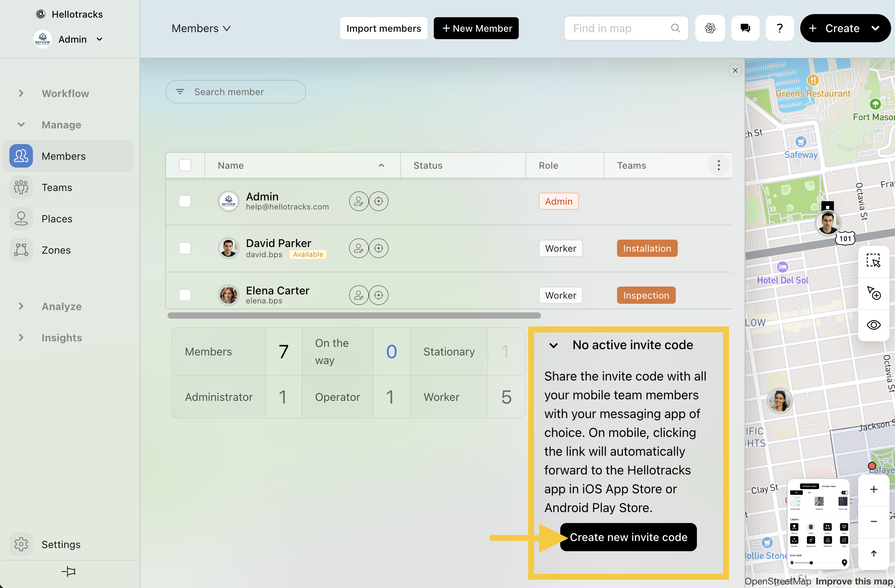Open the Members sidebar item
Viewport: 895px width, 588px height.
68,156
